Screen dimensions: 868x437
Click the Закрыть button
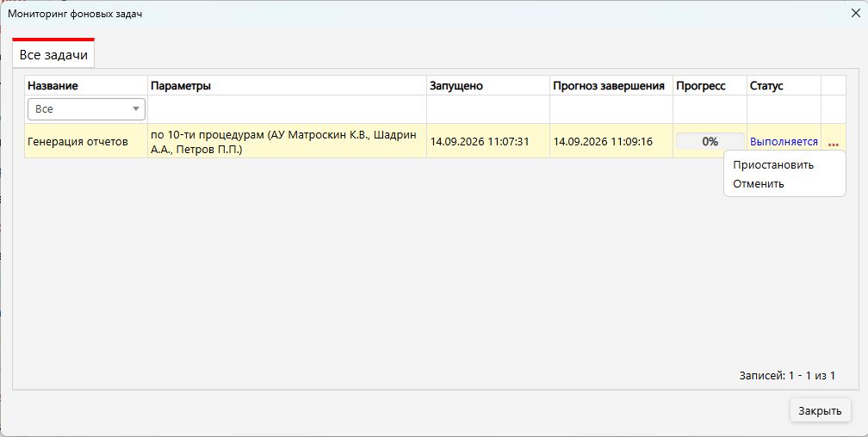pyautogui.click(x=820, y=410)
